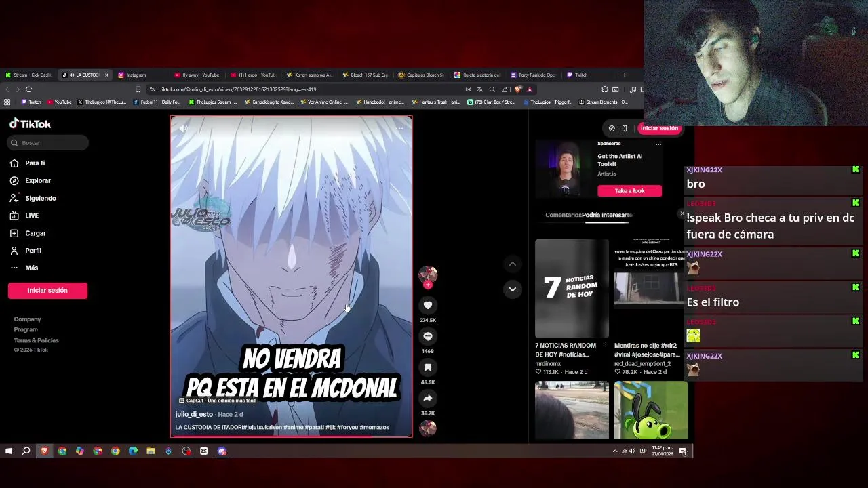This screenshot has width=868, height=488.
Task: Open the TikTok coin icon beside the phone
Action: (x=612, y=128)
